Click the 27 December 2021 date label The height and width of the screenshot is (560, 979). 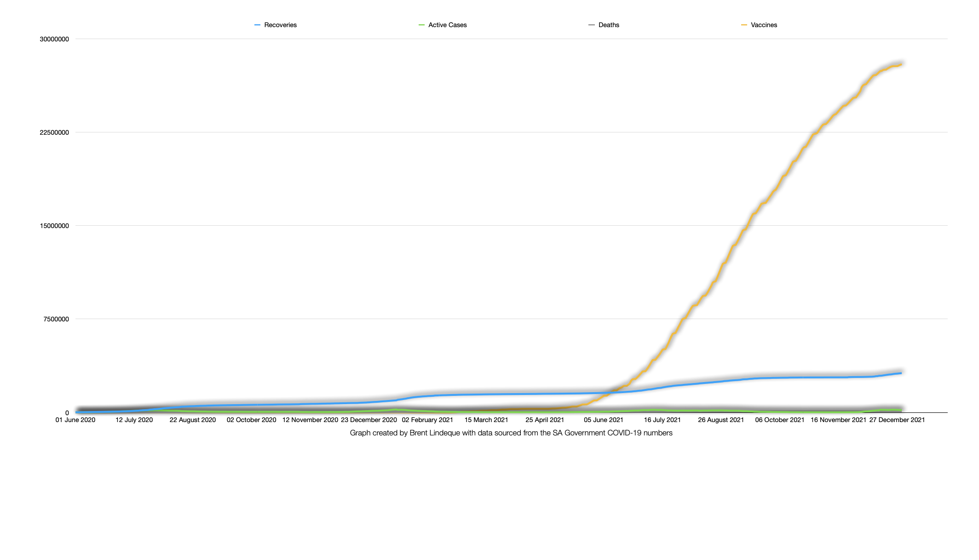click(897, 420)
